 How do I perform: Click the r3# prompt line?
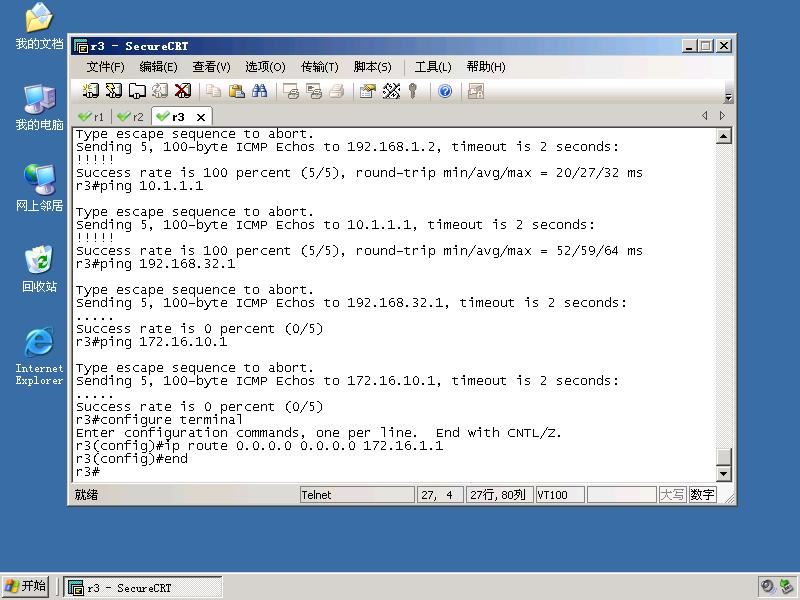88,471
